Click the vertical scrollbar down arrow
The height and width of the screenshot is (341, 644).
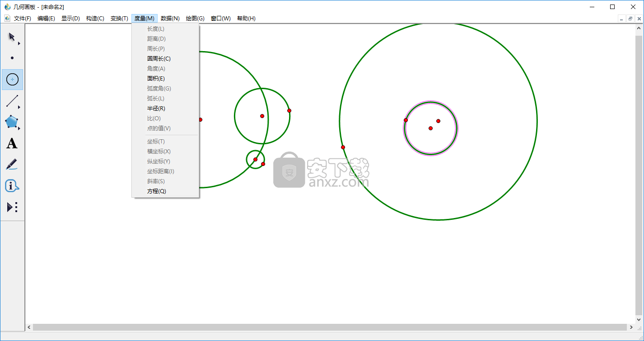639,319
